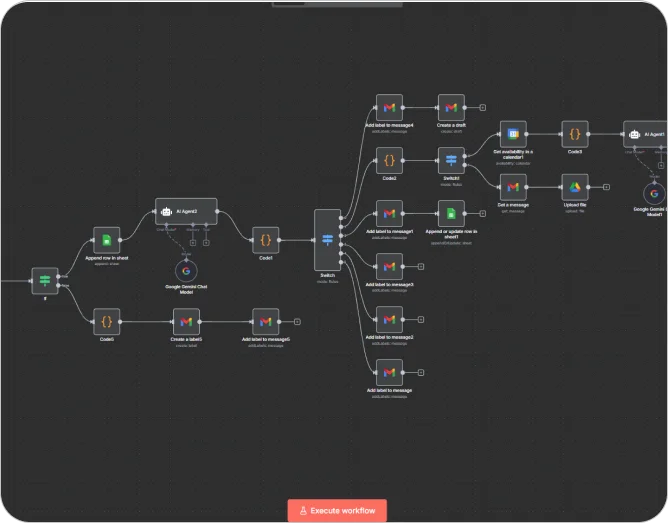Select the Upload file Google Drive node
The width and height of the screenshot is (668, 523).
coord(575,187)
